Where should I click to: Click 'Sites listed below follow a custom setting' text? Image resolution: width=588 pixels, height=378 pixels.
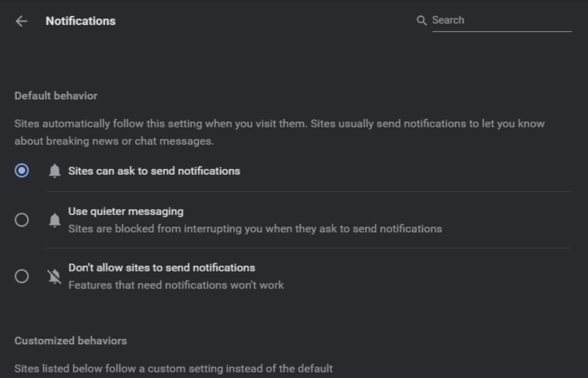point(174,369)
